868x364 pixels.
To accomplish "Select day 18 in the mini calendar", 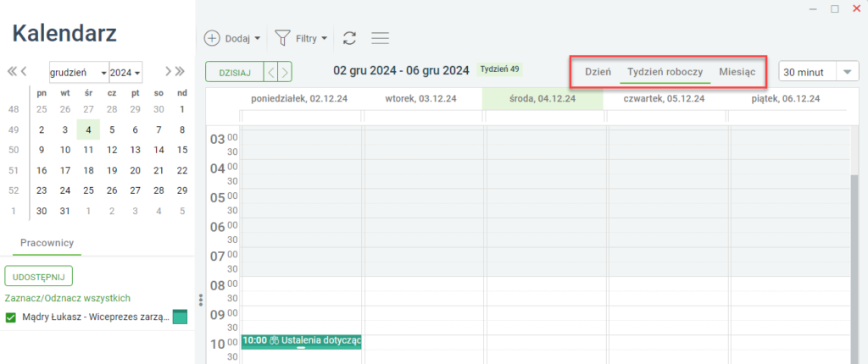I will [88, 170].
